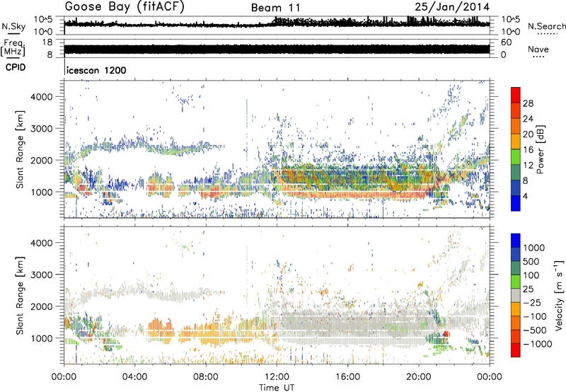The height and width of the screenshot is (392, 566).
Task: Select the "4000" tick of the power panel
Action: pos(41,97)
